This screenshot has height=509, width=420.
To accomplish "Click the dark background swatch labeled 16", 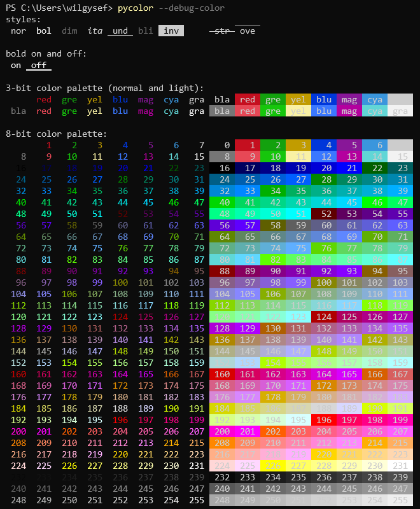I will 222,168.
